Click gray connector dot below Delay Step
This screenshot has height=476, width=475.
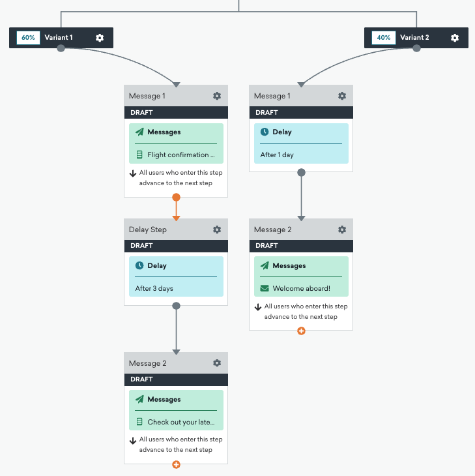click(x=176, y=305)
